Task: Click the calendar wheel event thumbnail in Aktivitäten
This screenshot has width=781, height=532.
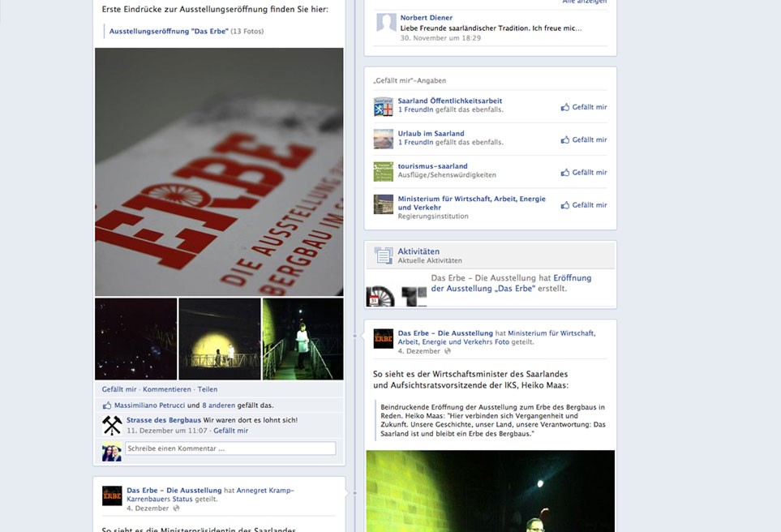Action: (380, 296)
